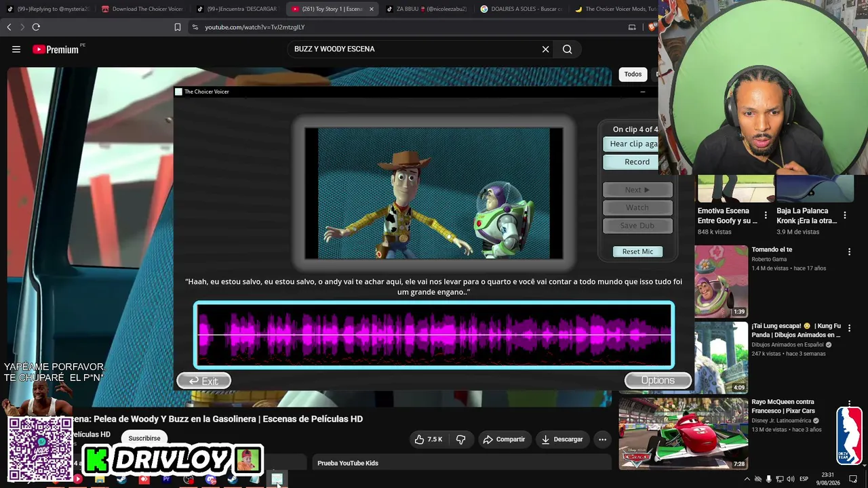868x488 pixels.
Task: Open options menu for 'Tomando el te' video
Action: (849, 251)
